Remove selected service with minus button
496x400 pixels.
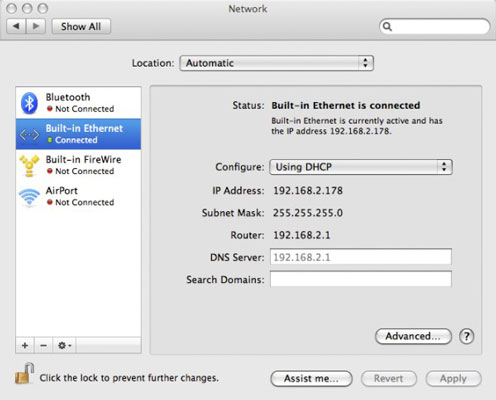tap(43, 345)
